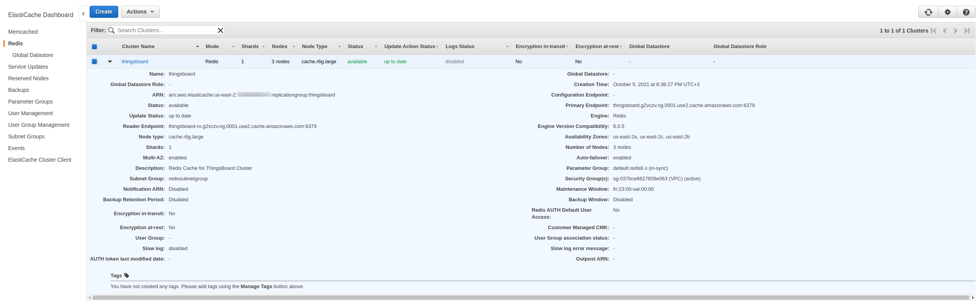This screenshot has width=980, height=304.
Task: Clear the cluster search filter X
Action: [x=220, y=30]
